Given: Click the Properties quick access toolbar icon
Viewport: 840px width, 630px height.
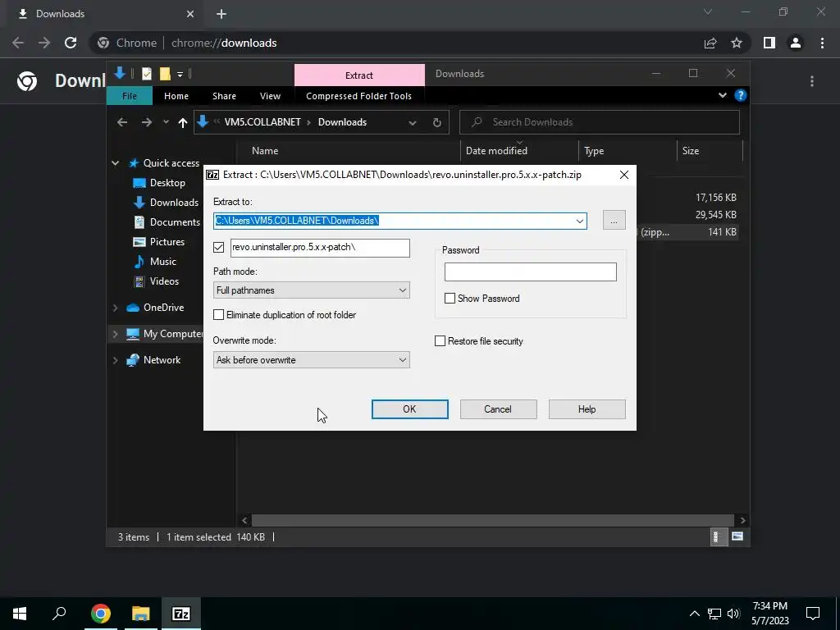Looking at the screenshot, I should (x=147, y=74).
